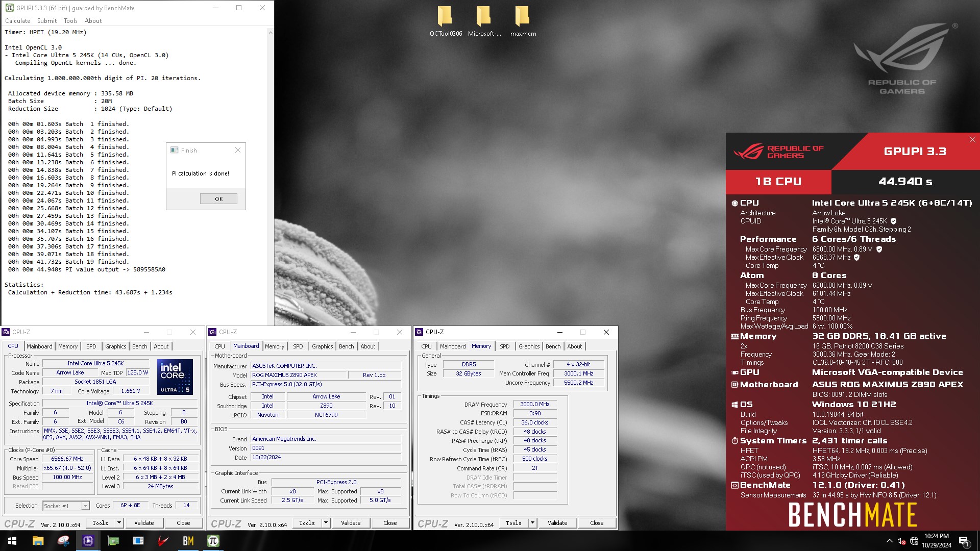Click the Model ROG MAXIMUS Z890 APEX field
Viewport: 980px width, 551px height.
point(298,375)
